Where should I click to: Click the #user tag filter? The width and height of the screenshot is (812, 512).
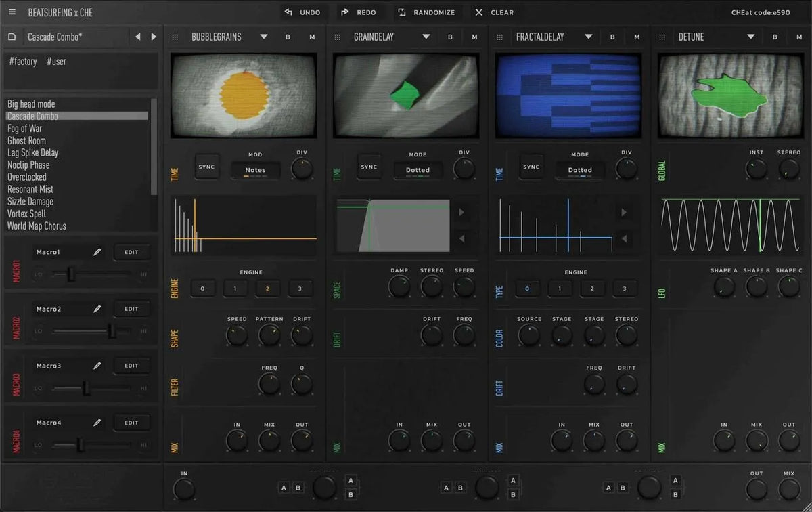pos(56,61)
